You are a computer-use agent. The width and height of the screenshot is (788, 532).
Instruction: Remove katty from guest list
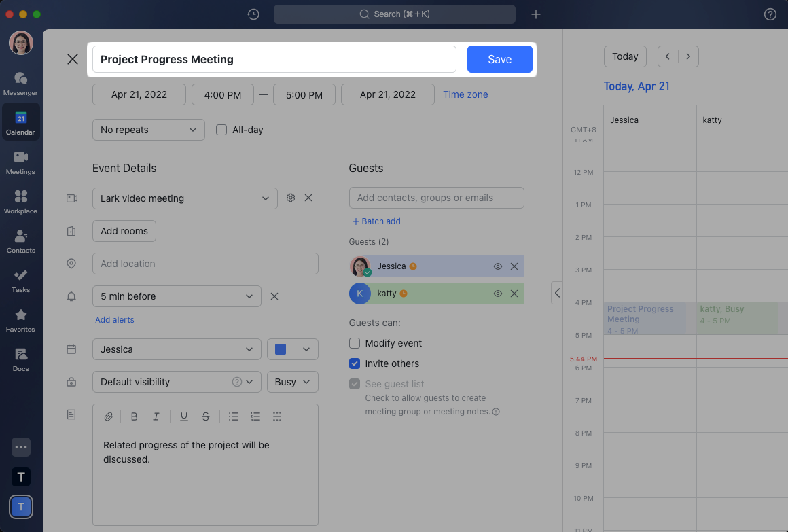514,294
